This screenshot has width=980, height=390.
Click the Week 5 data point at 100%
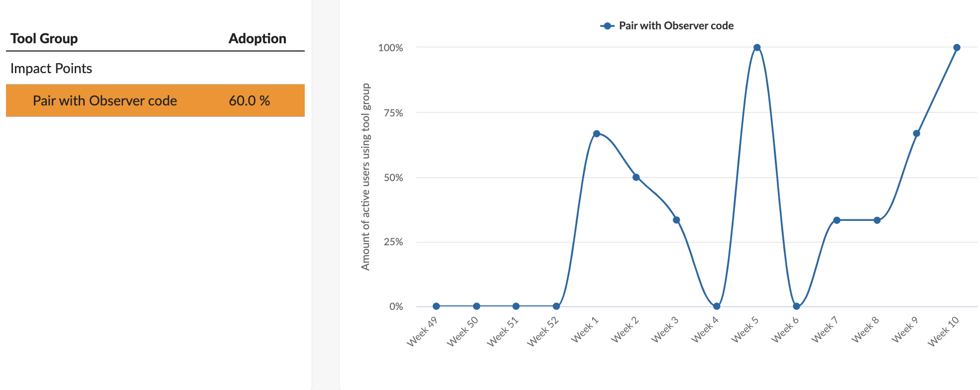(757, 48)
